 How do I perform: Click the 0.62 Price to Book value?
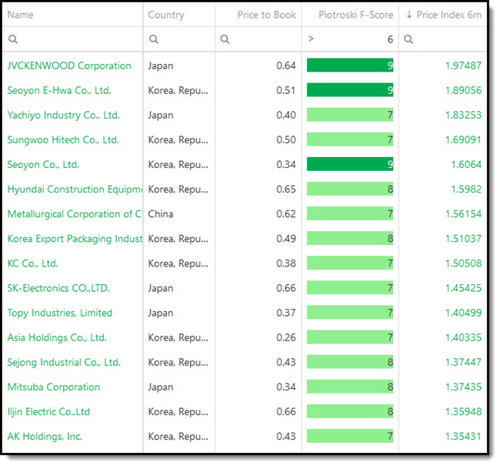click(x=286, y=214)
